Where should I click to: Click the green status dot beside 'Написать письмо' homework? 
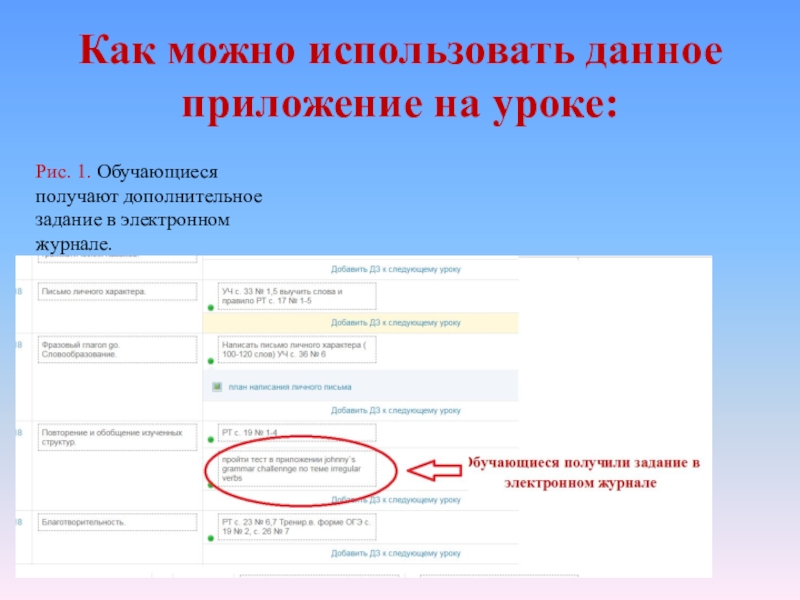pyautogui.click(x=211, y=361)
